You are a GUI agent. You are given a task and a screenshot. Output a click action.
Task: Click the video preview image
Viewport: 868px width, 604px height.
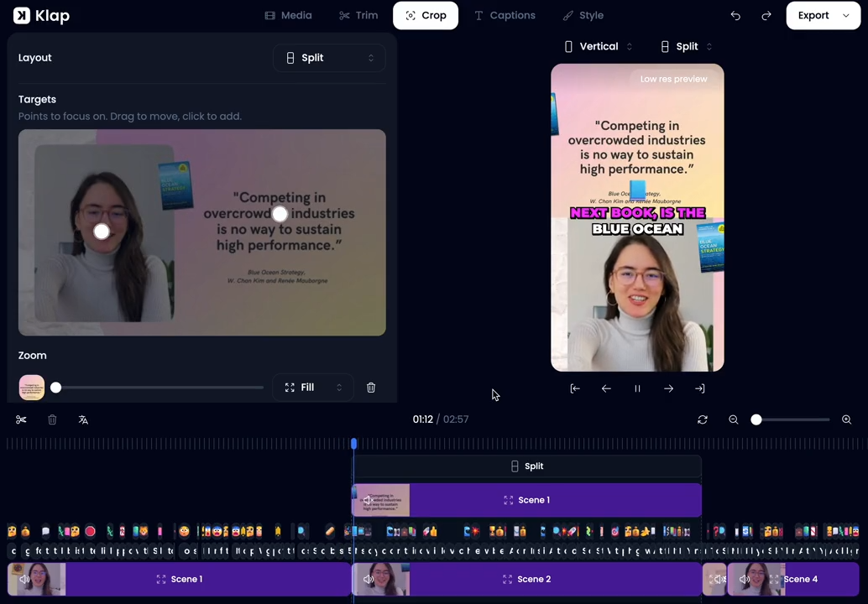637,217
